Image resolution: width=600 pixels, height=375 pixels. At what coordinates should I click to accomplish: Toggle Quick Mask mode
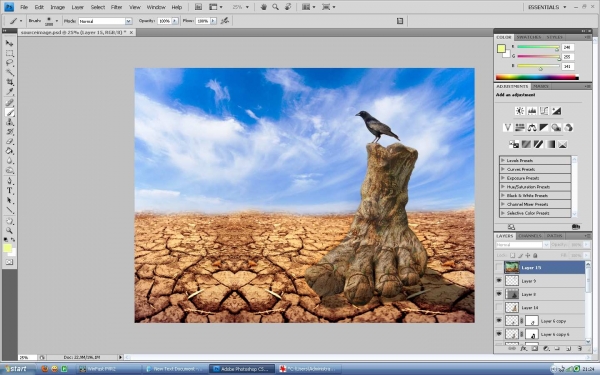[x=9, y=262]
